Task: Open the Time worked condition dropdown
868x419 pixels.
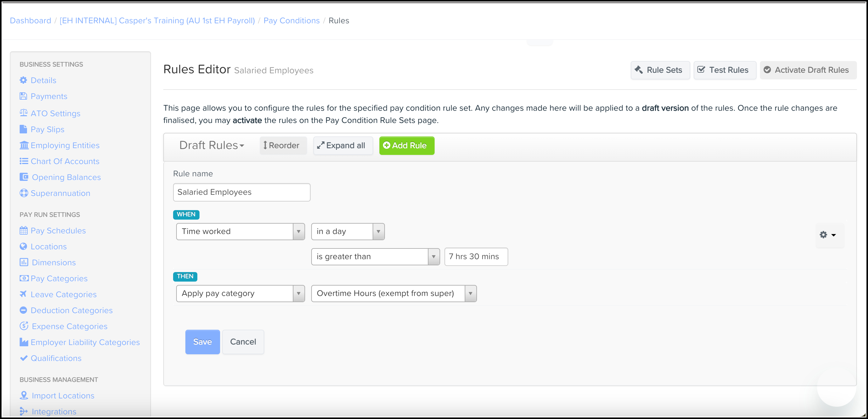Action: click(x=240, y=231)
